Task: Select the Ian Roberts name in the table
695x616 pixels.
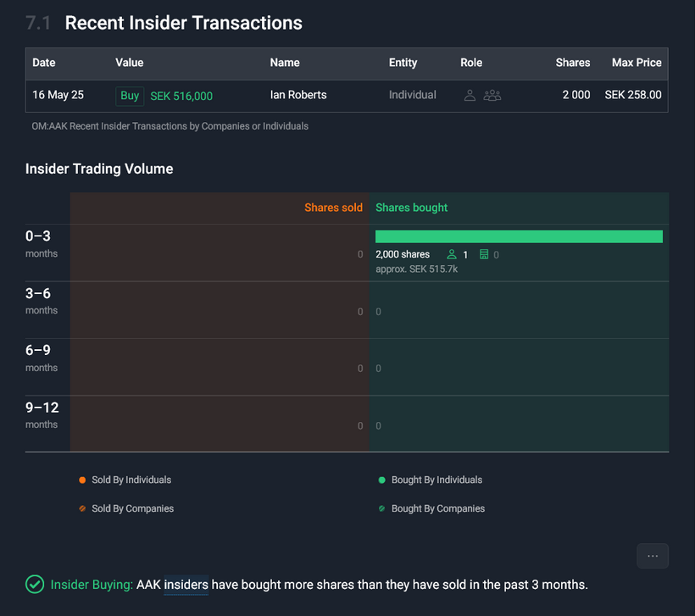Action: point(298,96)
